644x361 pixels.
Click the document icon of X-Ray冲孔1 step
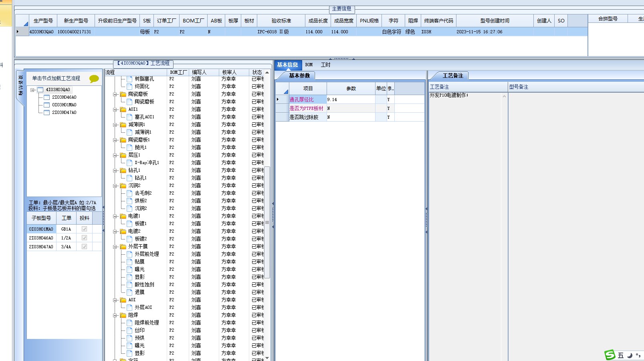pos(130,163)
